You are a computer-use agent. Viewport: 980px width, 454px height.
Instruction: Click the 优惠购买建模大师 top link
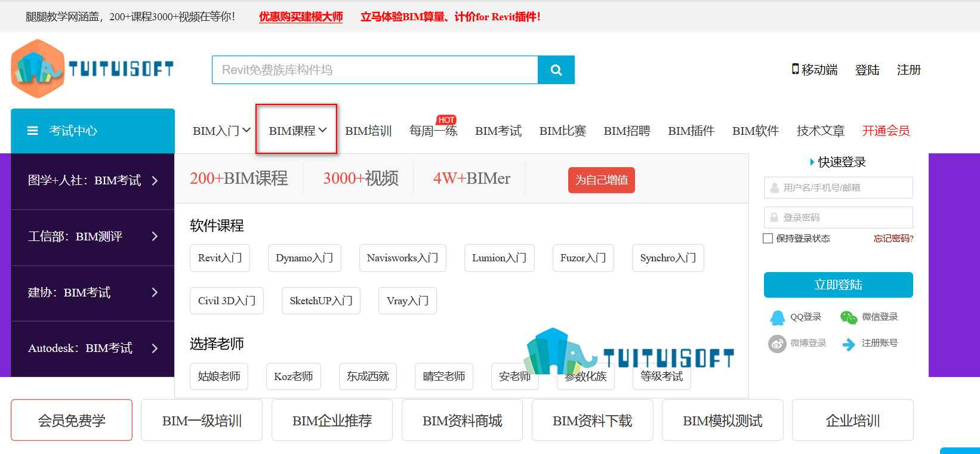click(x=301, y=17)
